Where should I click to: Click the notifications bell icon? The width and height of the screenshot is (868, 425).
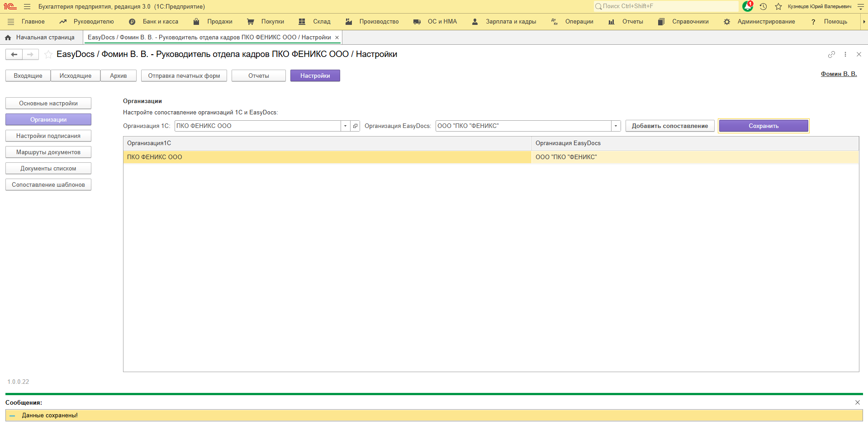tap(747, 6)
